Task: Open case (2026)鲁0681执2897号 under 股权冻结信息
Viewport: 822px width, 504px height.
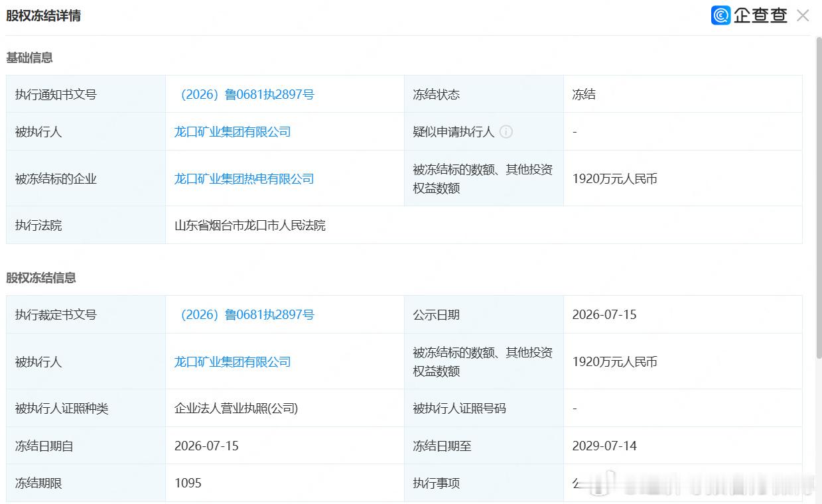Action: [245, 315]
